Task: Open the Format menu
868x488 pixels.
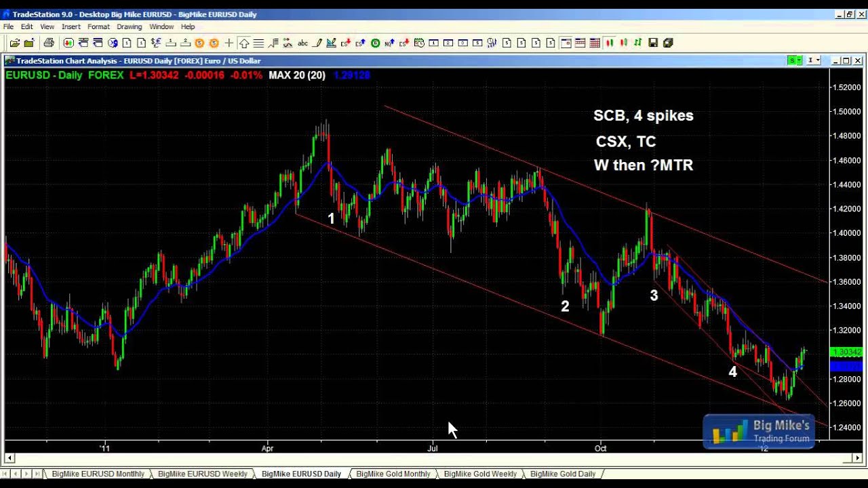Action: pyautogui.click(x=98, y=26)
